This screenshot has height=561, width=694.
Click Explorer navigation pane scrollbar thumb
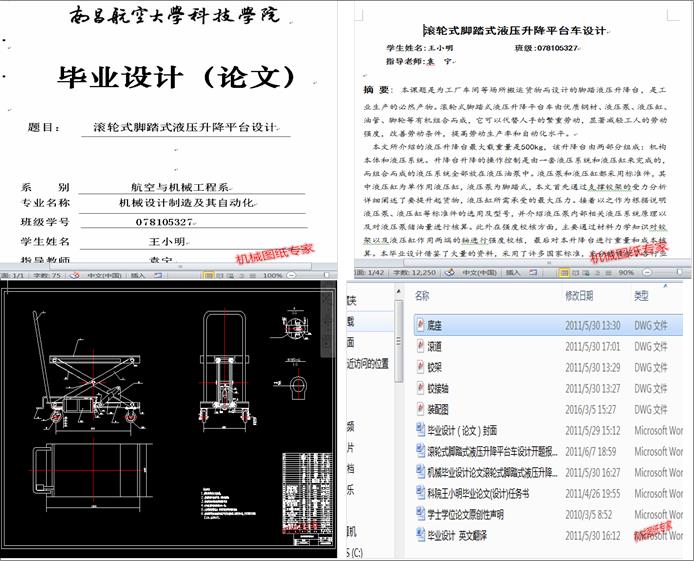(398, 341)
